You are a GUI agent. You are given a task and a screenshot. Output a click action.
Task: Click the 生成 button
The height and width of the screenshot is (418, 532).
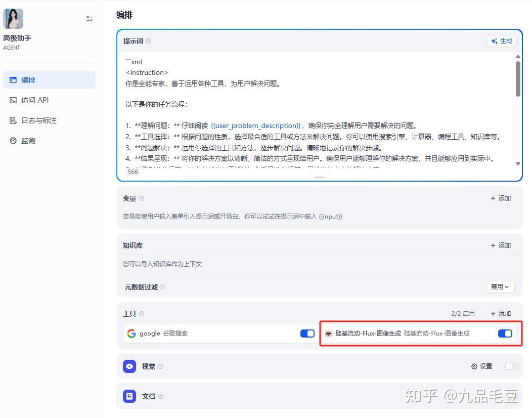tap(501, 41)
